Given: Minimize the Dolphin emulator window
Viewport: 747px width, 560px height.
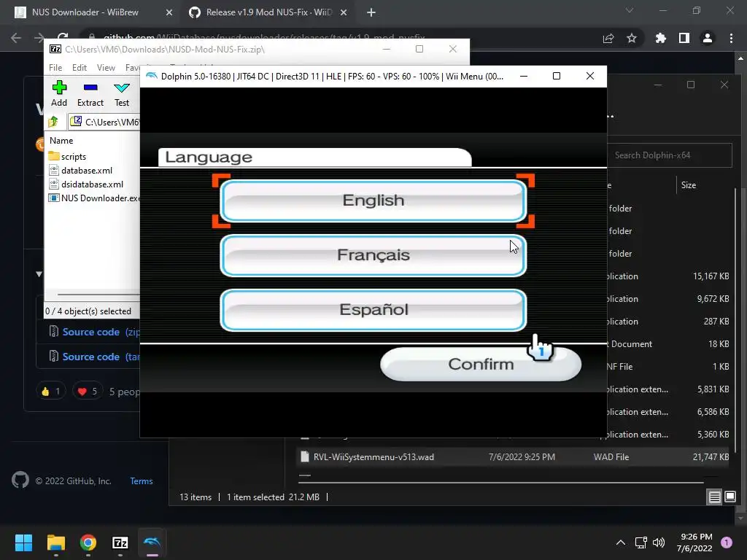Looking at the screenshot, I should pyautogui.click(x=524, y=76).
